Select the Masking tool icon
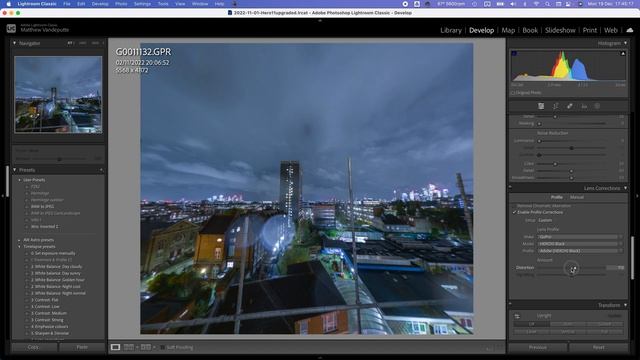640x360 pixels. [597, 106]
